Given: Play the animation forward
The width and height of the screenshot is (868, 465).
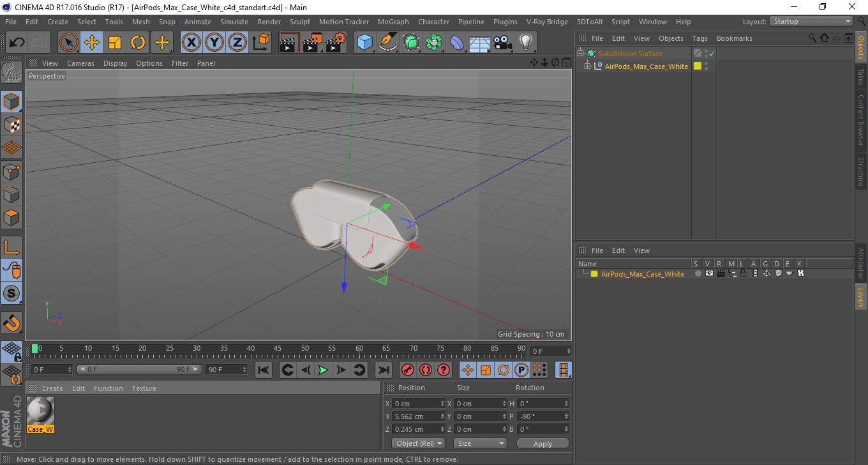Looking at the screenshot, I should [323, 370].
